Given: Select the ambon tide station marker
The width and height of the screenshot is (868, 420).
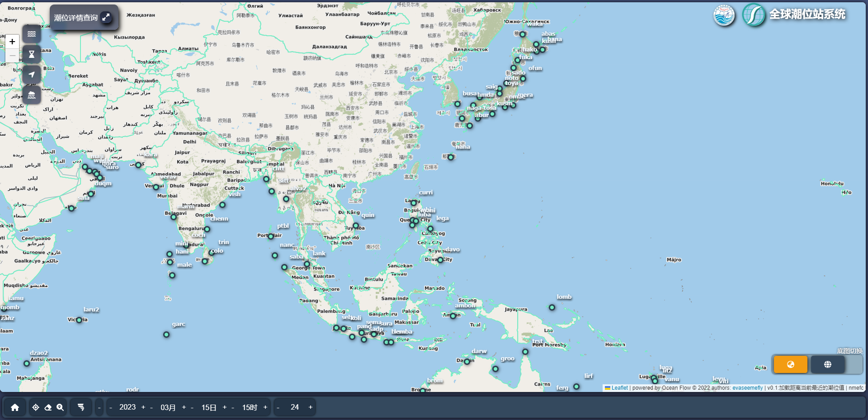Looking at the screenshot, I should (453, 316).
